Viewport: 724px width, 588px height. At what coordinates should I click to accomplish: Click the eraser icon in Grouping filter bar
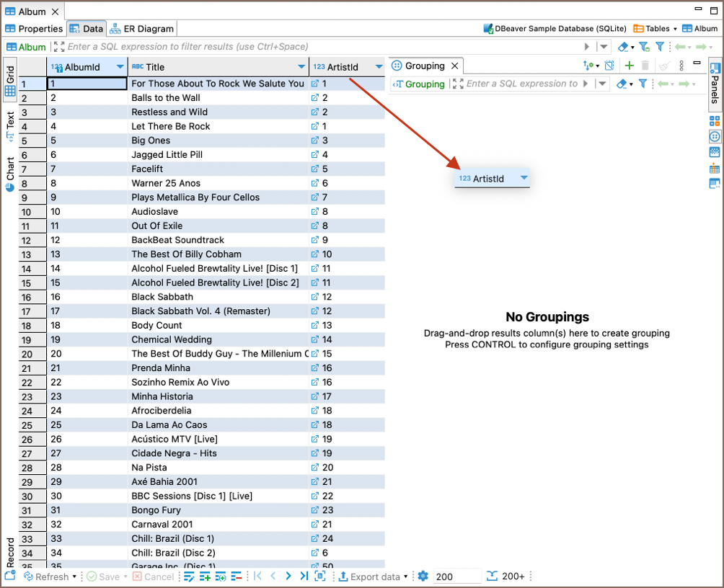coord(622,84)
